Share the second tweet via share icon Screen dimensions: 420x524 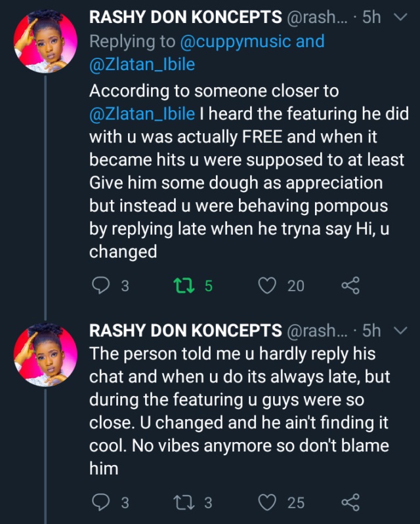(x=351, y=502)
